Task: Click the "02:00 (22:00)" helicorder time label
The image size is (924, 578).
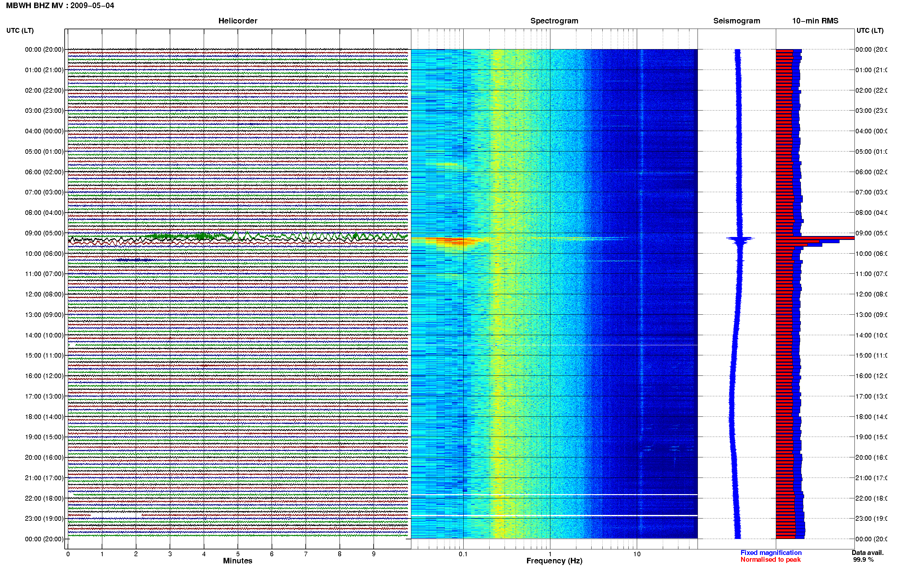Action: point(44,91)
